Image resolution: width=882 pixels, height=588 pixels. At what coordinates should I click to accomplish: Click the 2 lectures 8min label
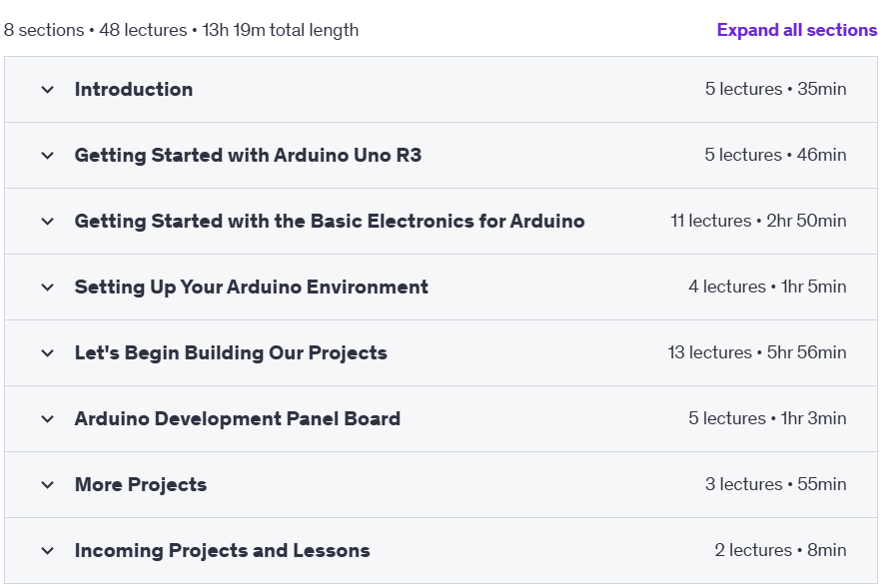click(780, 550)
